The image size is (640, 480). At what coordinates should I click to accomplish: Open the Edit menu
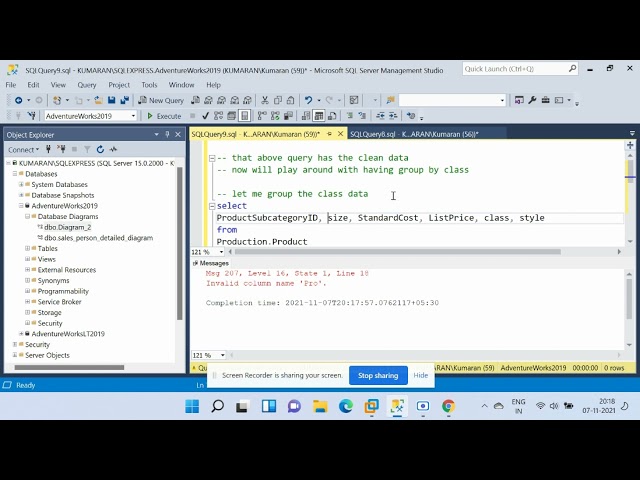[x=33, y=85]
